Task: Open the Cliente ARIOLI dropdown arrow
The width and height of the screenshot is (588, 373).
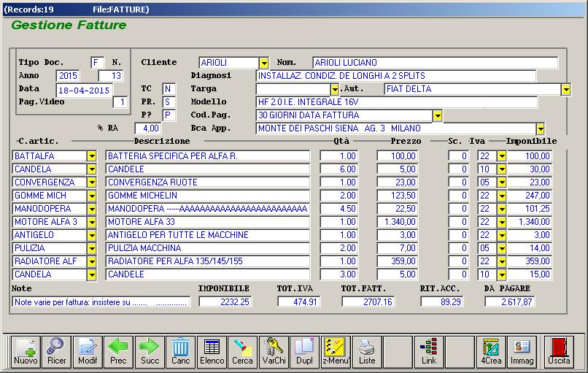Action: point(264,63)
